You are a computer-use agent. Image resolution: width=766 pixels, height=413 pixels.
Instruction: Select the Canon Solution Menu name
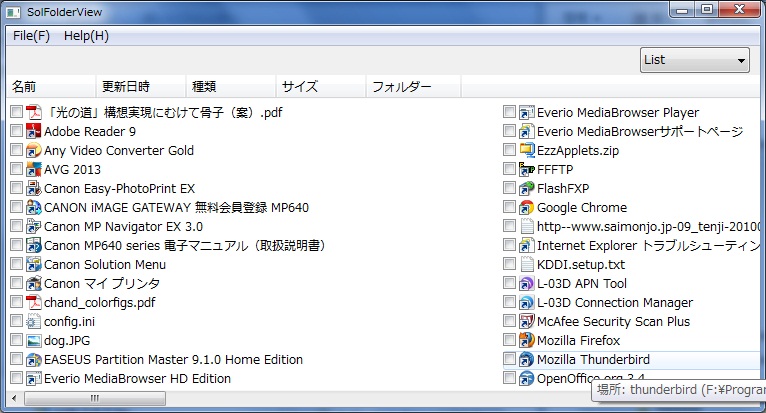pos(105,264)
